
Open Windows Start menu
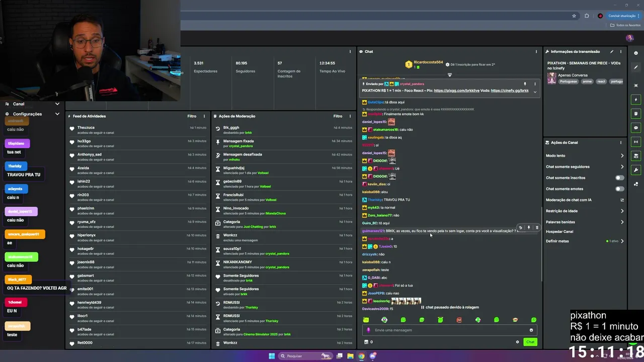click(x=272, y=356)
